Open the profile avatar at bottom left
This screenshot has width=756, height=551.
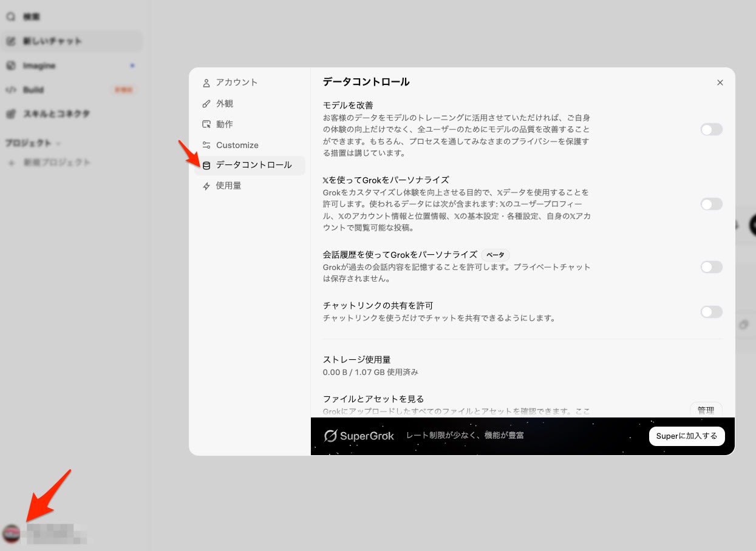(x=12, y=533)
